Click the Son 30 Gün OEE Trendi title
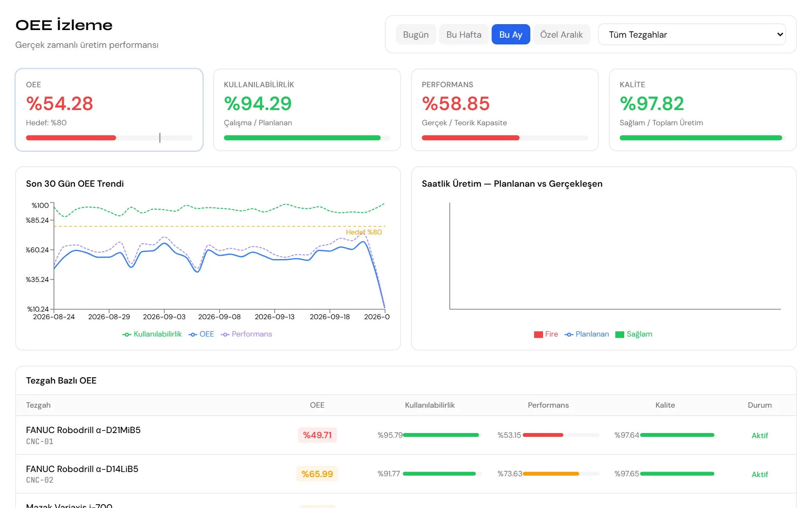The height and width of the screenshot is (508, 812). click(75, 184)
